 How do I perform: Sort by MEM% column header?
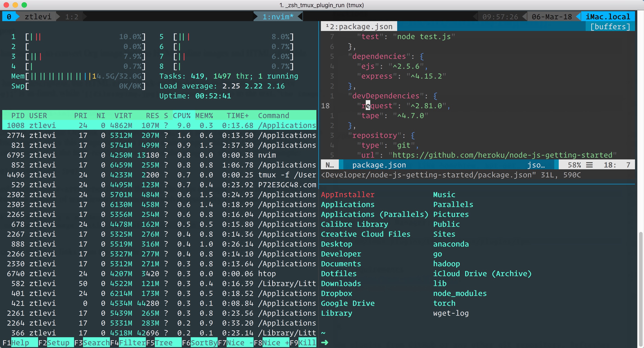point(204,116)
